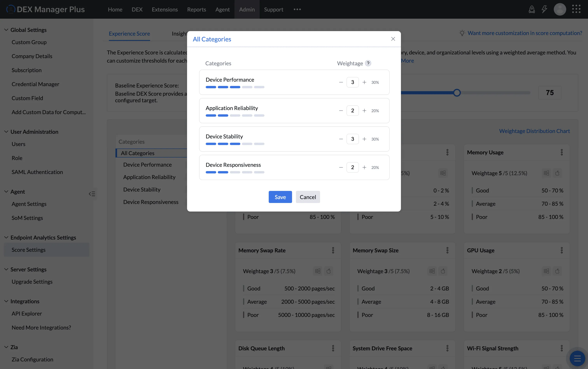Click the lightbulb customization tip icon

pyautogui.click(x=462, y=33)
